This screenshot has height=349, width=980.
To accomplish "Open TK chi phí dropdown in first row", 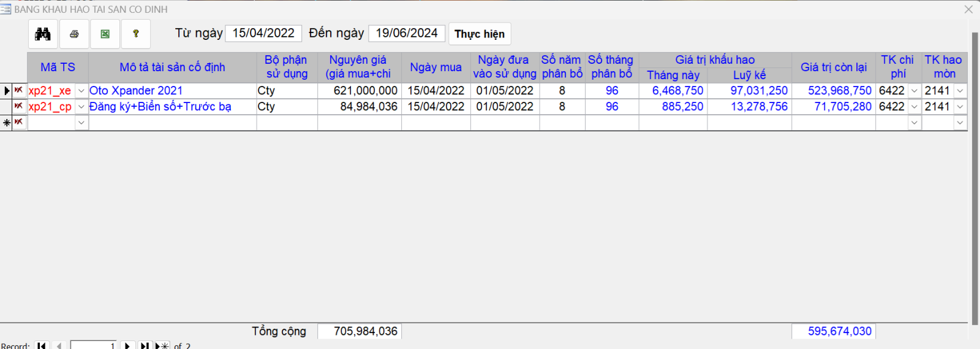I will point(914,91).
